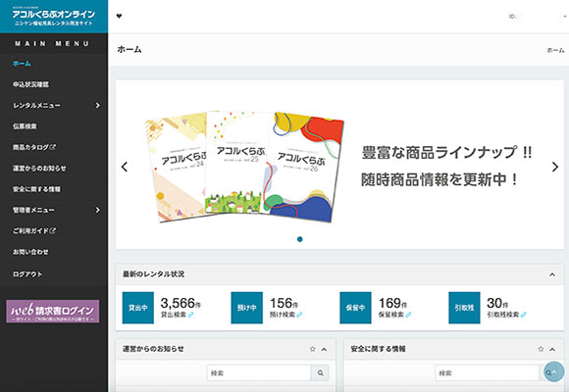Open 運営からのお知らせ menu item

[39, 169]
